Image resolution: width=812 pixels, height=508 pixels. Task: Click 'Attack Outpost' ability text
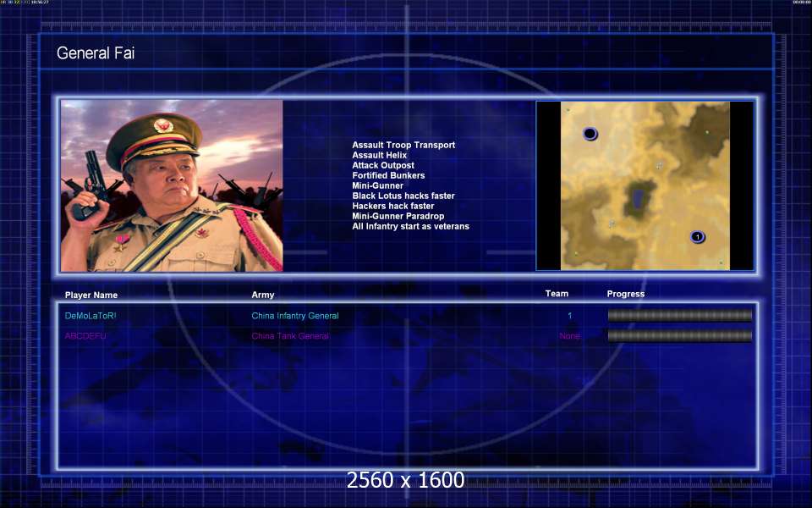(x=383, y=165)
